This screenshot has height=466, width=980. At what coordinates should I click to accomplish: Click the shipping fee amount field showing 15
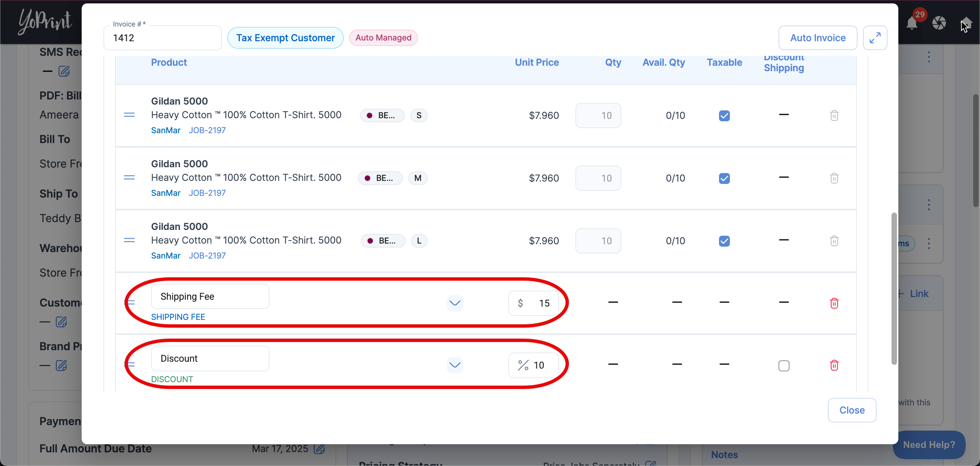(x=533, y=303)
